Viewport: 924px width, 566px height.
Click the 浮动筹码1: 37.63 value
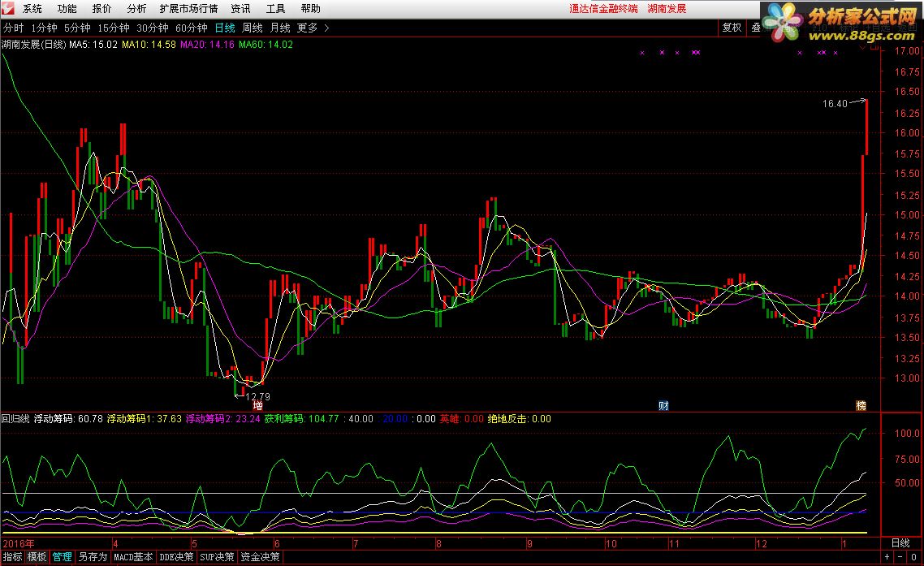pyautogui.click(x=144, y=418)
